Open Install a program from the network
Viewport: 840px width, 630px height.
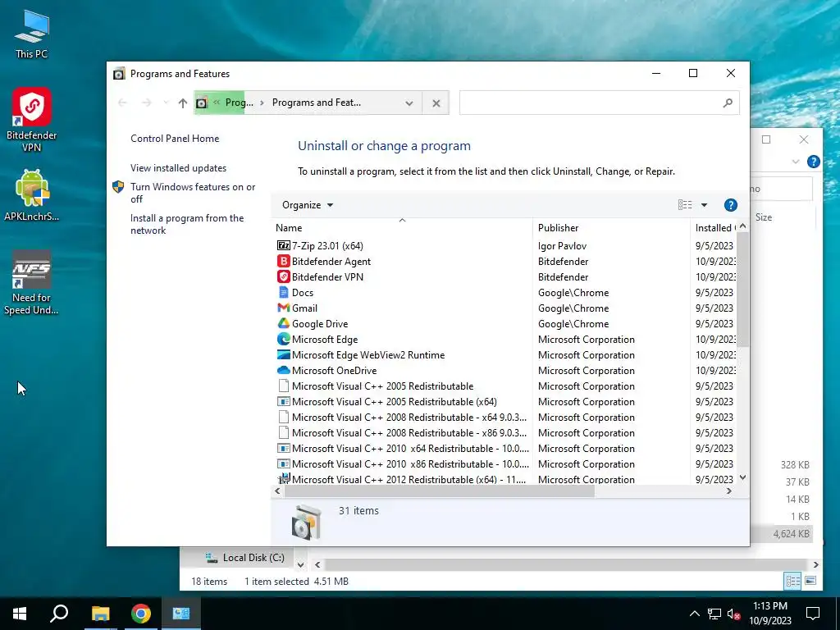187,224
